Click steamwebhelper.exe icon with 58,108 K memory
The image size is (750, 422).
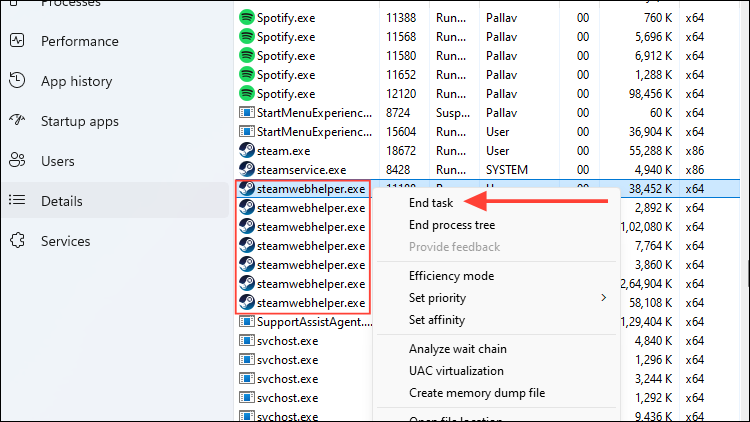(246, 302)
